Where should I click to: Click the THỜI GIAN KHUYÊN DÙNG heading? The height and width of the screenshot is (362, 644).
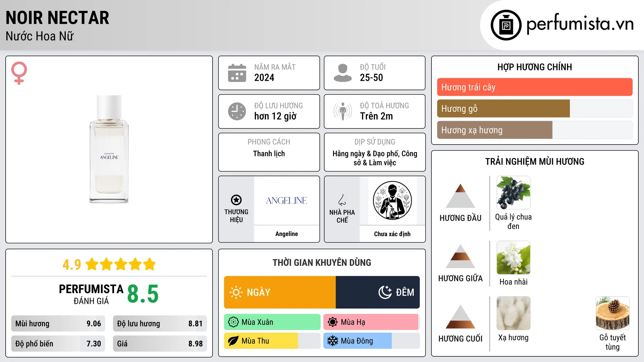click(x=322, y=262)
